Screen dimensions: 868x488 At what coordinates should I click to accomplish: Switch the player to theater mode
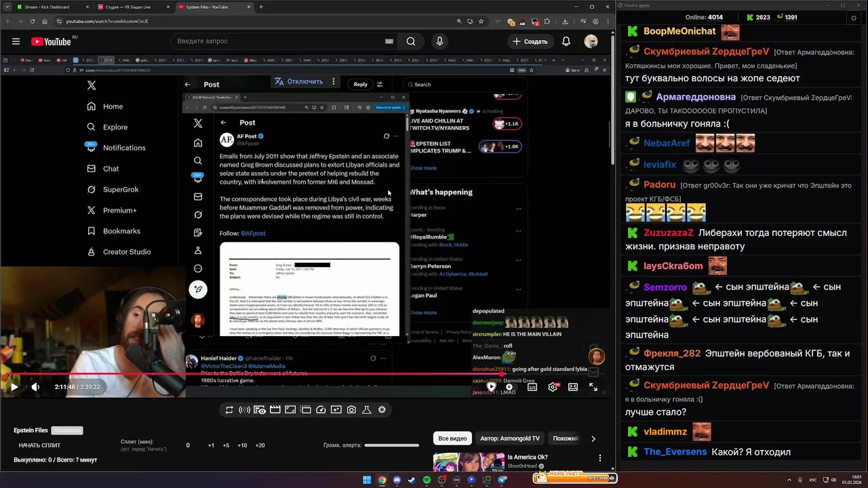pyautogui.click(x=573, y=387)
